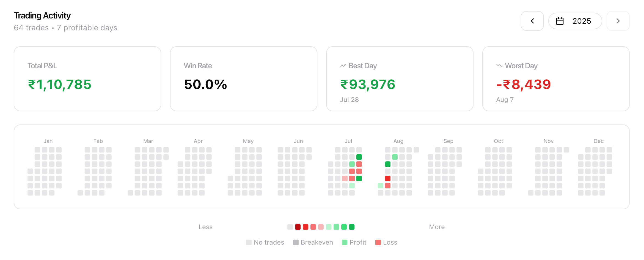The image size is (644, 260).
Task: Click the Loss legend red square
Action: 378,242
